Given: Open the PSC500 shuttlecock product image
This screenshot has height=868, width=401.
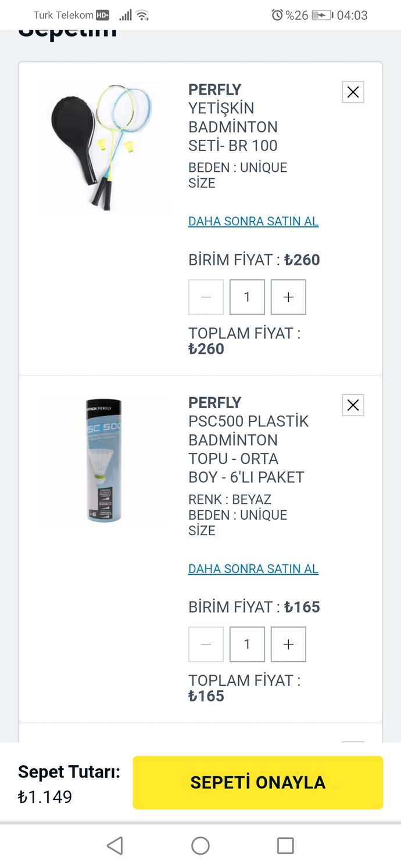Looking at the screenshot, I should tap(105, 460).
